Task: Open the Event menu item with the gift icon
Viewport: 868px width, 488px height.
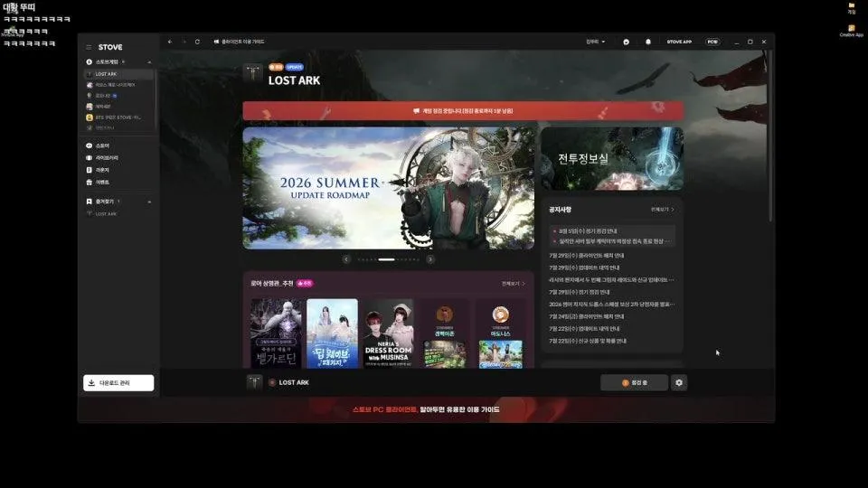Action: pos(98,183)
